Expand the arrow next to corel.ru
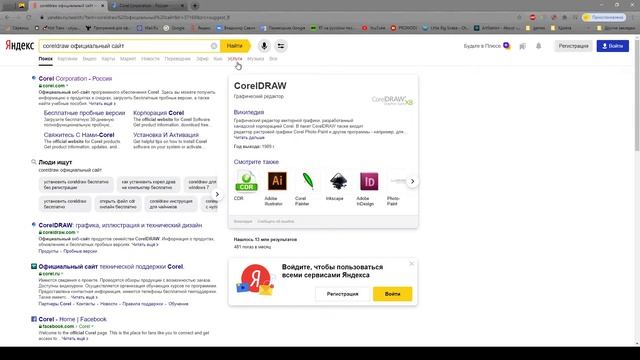Image resolution: width=640 pixels, height=360 pixels. pyautogui.click(x=62, y=273)
